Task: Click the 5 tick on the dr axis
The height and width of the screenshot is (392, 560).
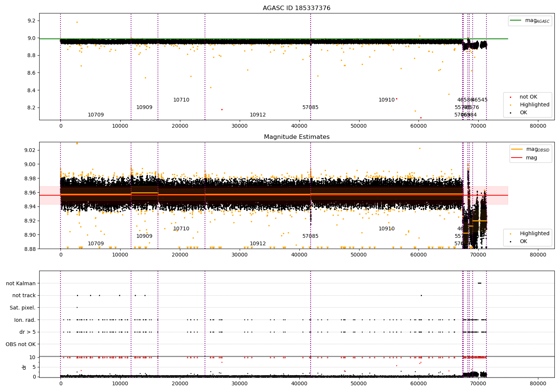Action: [34, 367]
